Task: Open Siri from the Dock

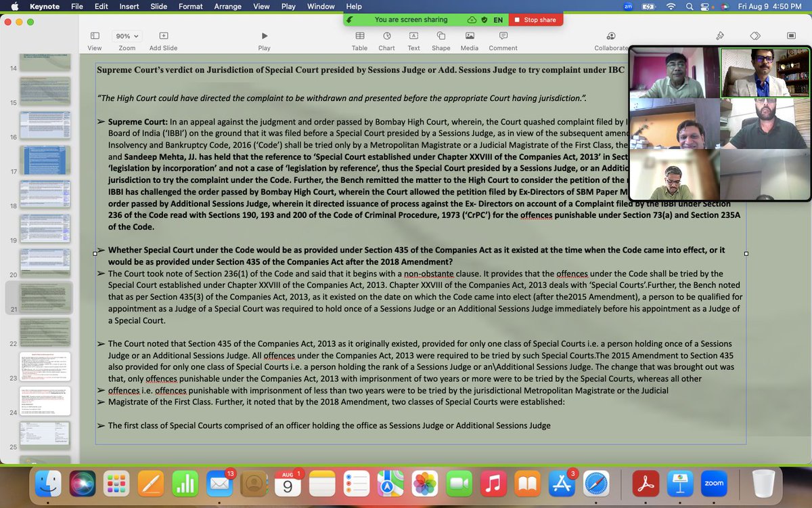Action: coord(83,484)
